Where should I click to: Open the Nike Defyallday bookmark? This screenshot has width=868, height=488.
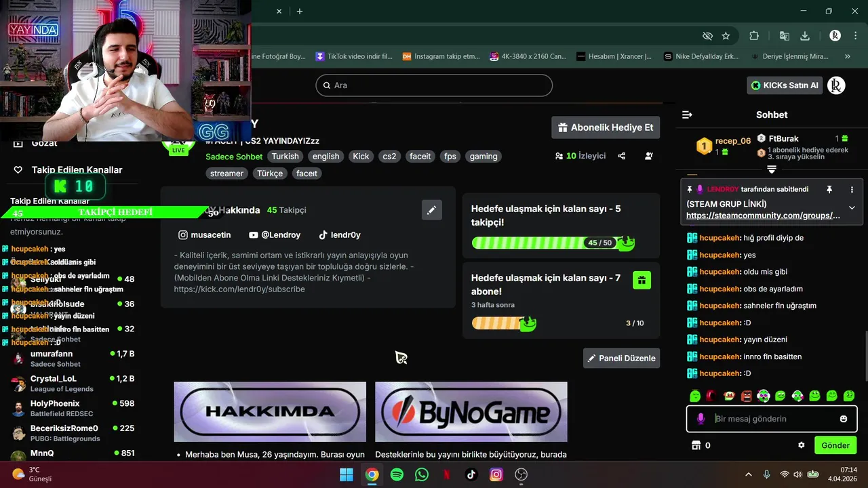coord(701,56)
